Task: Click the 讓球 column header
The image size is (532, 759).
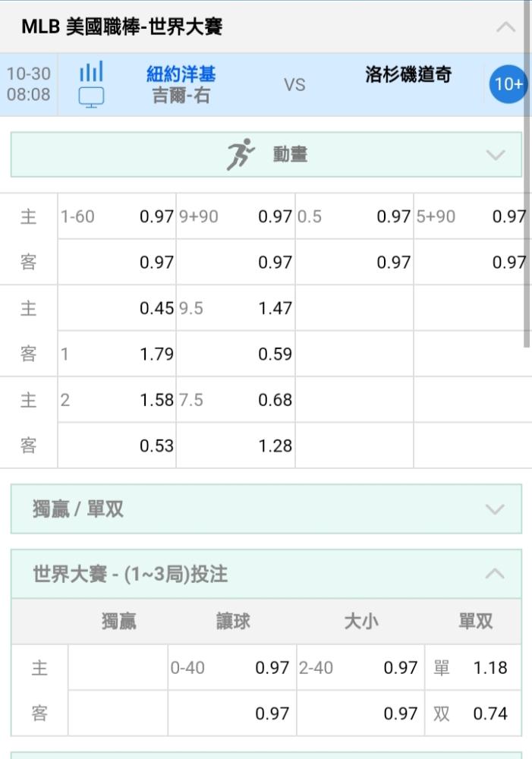Action: pos(233,621)
